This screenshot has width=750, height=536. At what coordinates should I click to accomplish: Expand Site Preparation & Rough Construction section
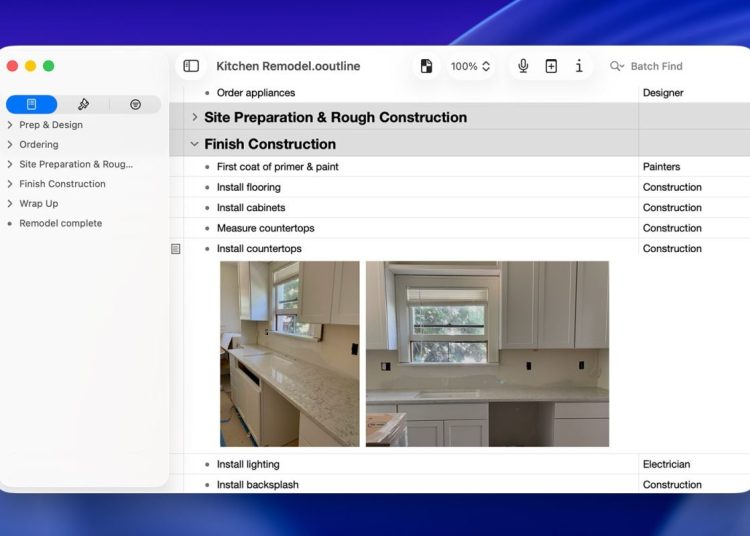pyautogui.click(x=195, y=117)
